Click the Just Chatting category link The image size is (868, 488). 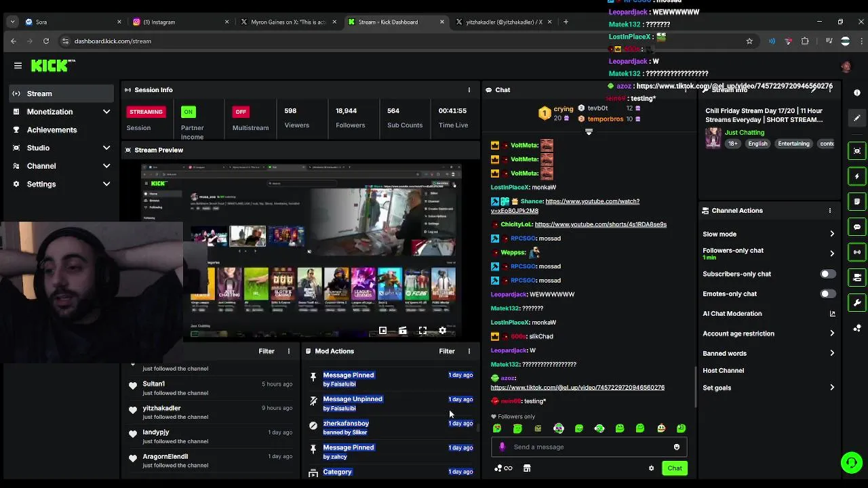(x=745, y=133)
